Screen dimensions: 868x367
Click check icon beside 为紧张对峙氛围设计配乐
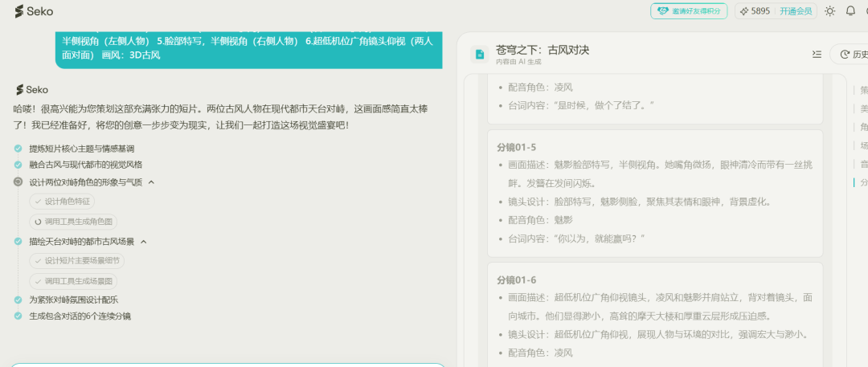click(18, 300)
